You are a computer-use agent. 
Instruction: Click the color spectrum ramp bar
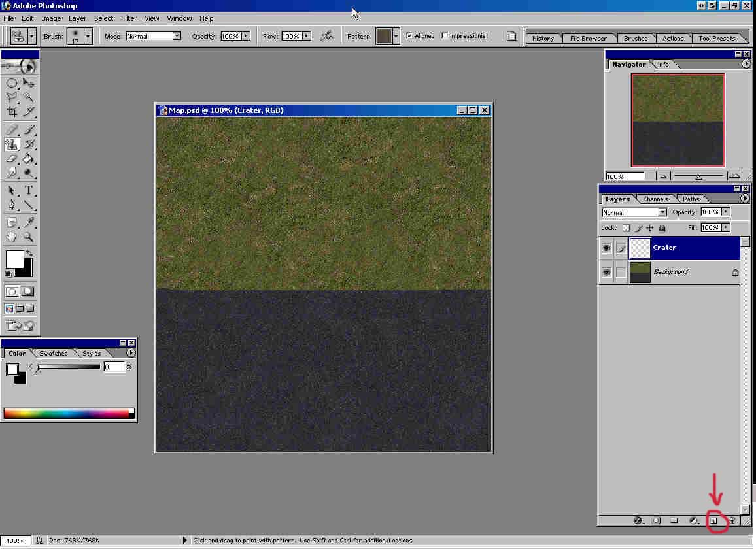[66, 413]
